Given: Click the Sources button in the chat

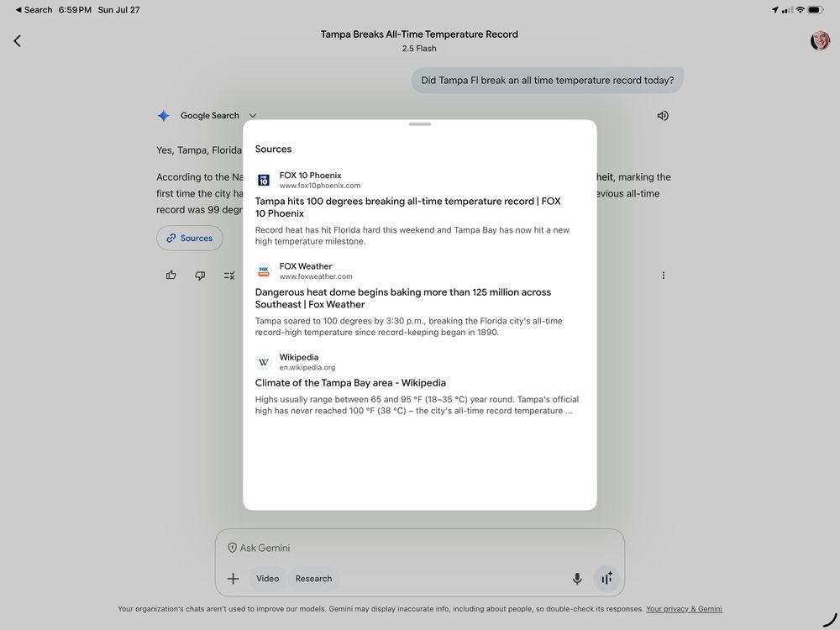Looking at the screenshot, I should tap(190, 238).
